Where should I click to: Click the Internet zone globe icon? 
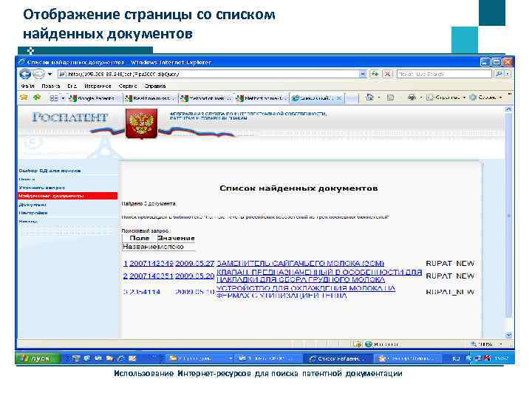(x=369, y=345)
